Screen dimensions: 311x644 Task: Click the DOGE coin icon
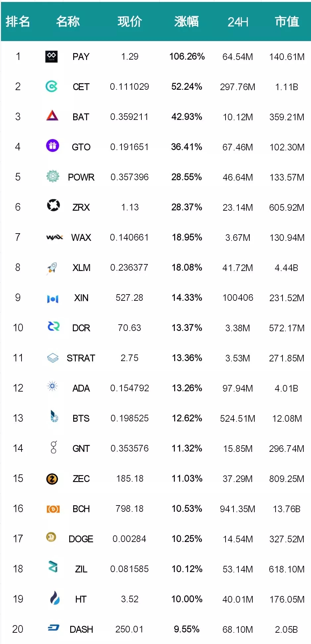coord(51,537)
